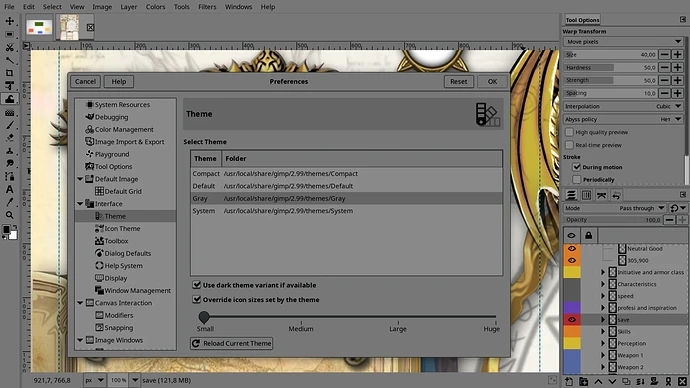Toggle Use dark theme variant checkbox
Image resolution: width=690 pixels, height=388 pixels.
click(197, 285)
